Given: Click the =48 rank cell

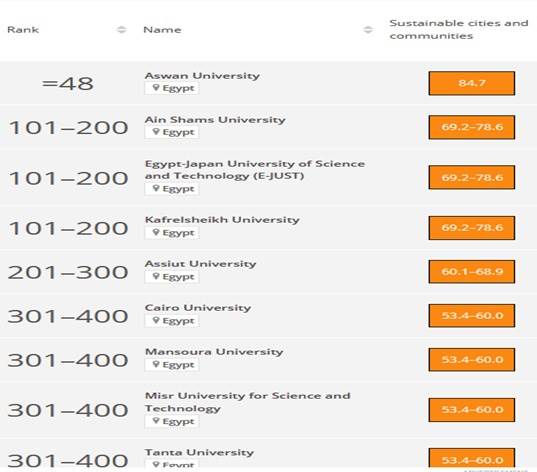Looking at the screenshot, I should [x=68, y=83].
